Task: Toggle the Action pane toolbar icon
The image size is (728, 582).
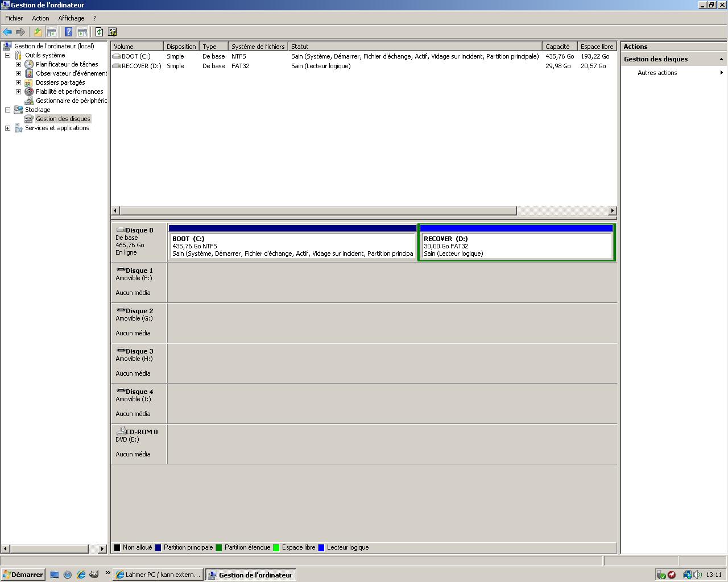Action: 82,32
